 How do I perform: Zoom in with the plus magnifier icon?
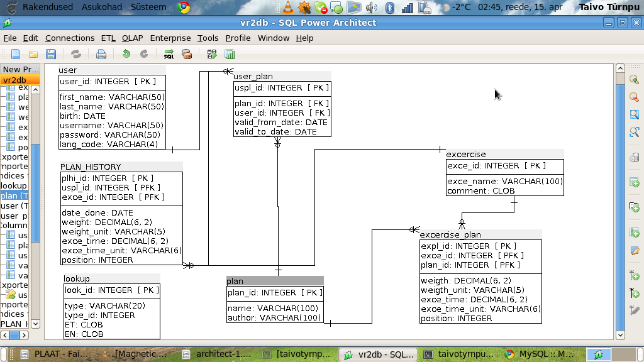coord(634,79)
